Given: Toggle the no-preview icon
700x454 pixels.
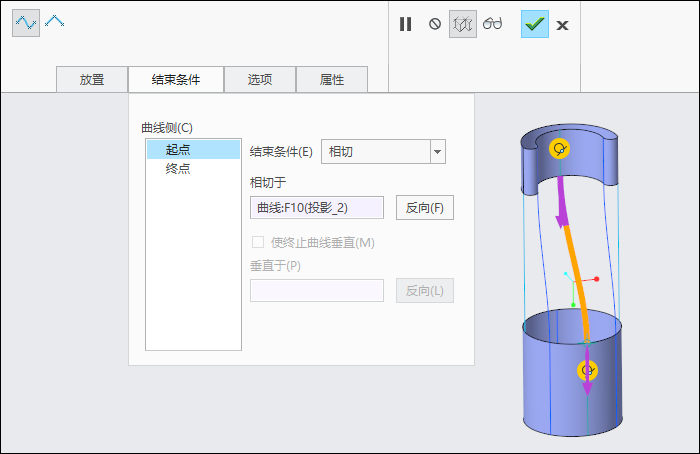Looking at the screenshot, I should (435, 24).
